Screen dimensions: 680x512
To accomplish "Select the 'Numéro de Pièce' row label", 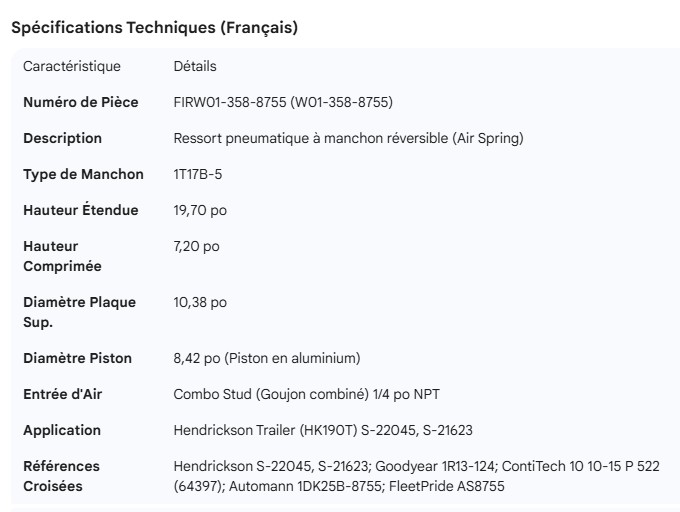I will 81,102.
